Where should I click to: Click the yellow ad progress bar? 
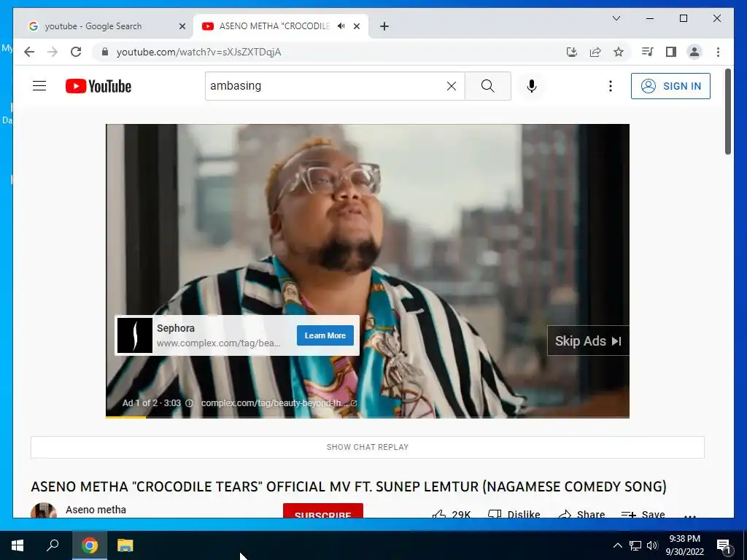tap(125, 417)
